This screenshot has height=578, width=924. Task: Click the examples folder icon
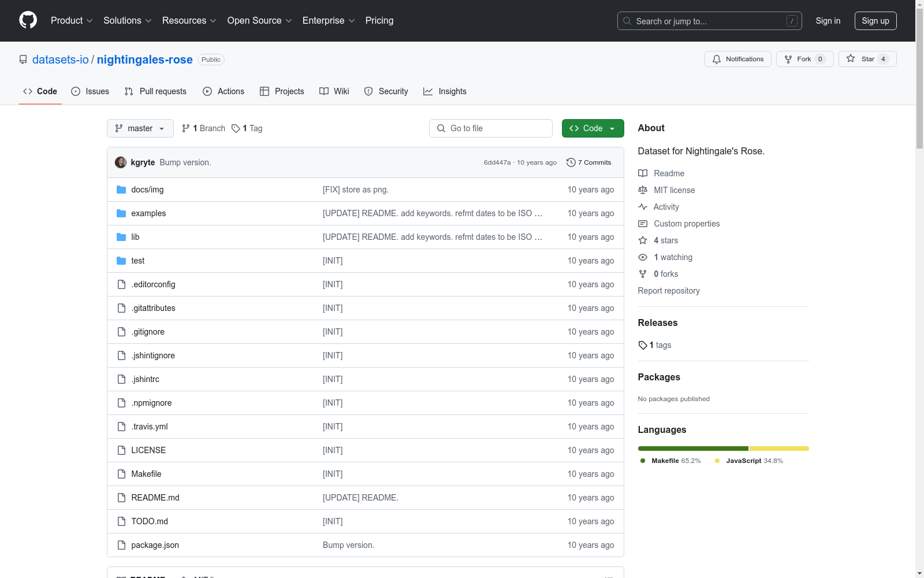pos(121,213)
